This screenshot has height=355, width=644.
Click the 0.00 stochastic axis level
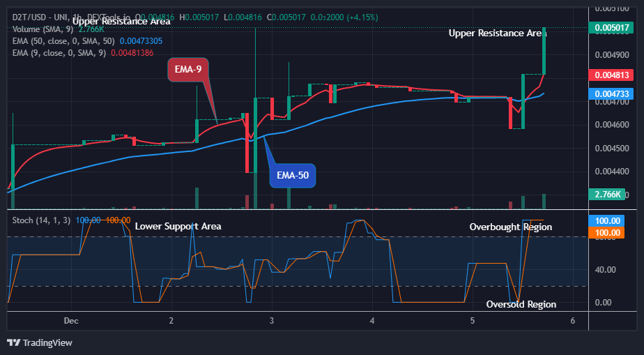pyautogui.click(x=604, y=303)
